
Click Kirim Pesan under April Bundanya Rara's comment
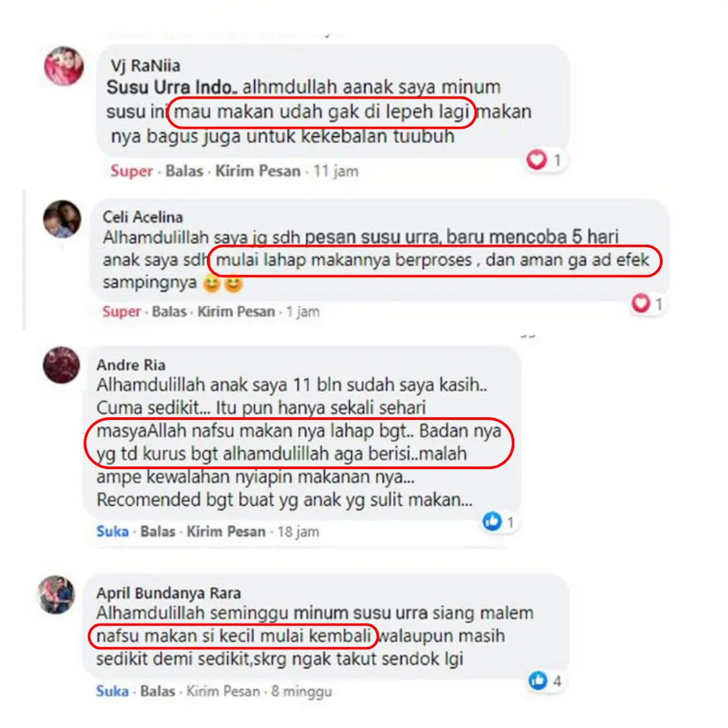tap(223, 691)
